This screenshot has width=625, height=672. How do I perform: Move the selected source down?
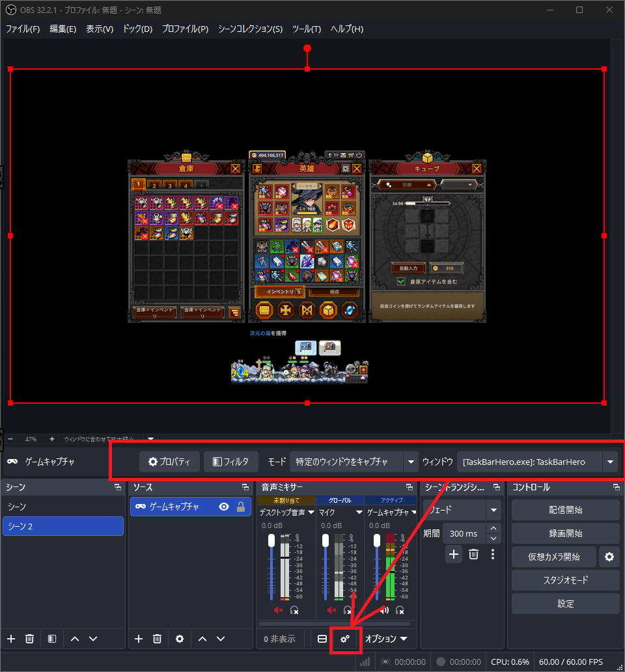pyautogui.click(x=221, y=639)
